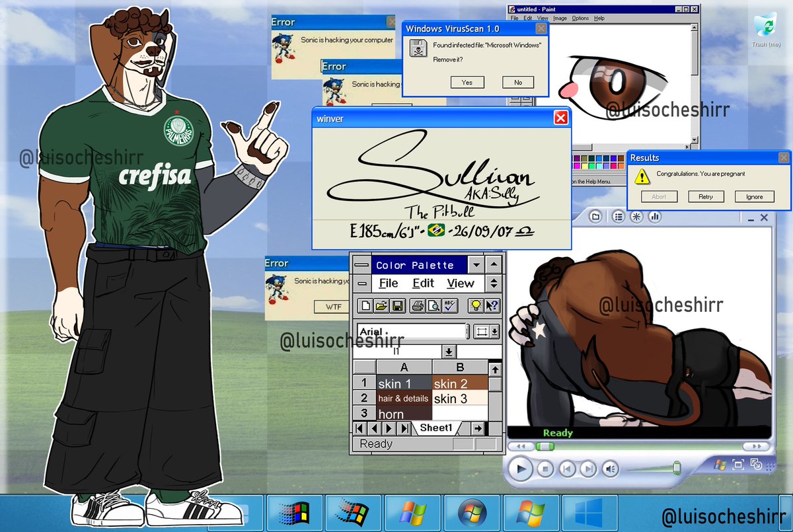Click Windows logo in media player corner

719,466
